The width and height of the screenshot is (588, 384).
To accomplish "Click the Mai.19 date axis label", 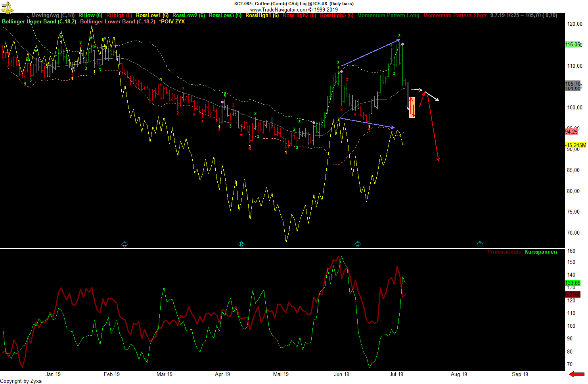I will [281, 374].
